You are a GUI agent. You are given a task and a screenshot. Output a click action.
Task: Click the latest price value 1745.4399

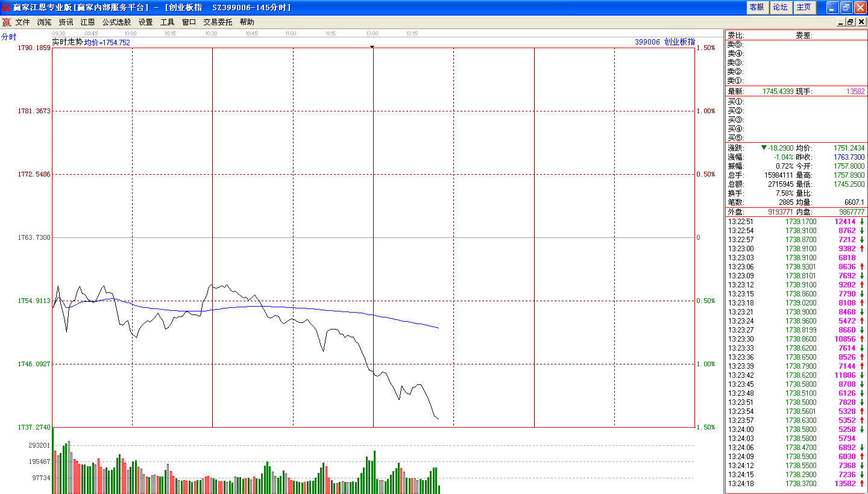coord(778,92)
